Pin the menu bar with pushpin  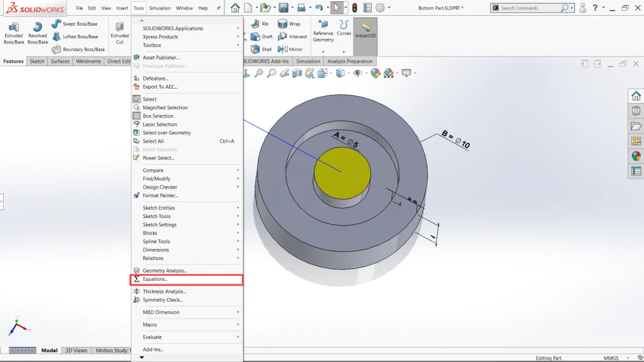(218, 8)
